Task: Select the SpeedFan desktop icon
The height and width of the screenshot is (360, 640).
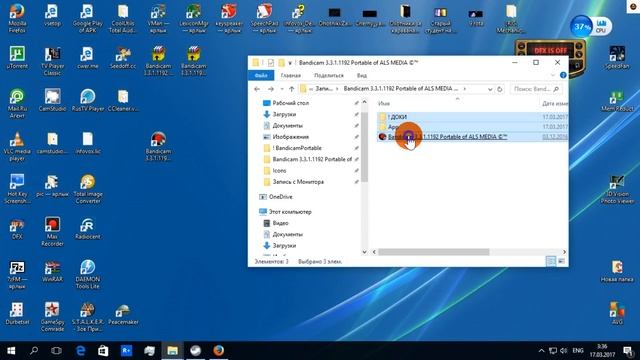Action: (x=617, y=58)
